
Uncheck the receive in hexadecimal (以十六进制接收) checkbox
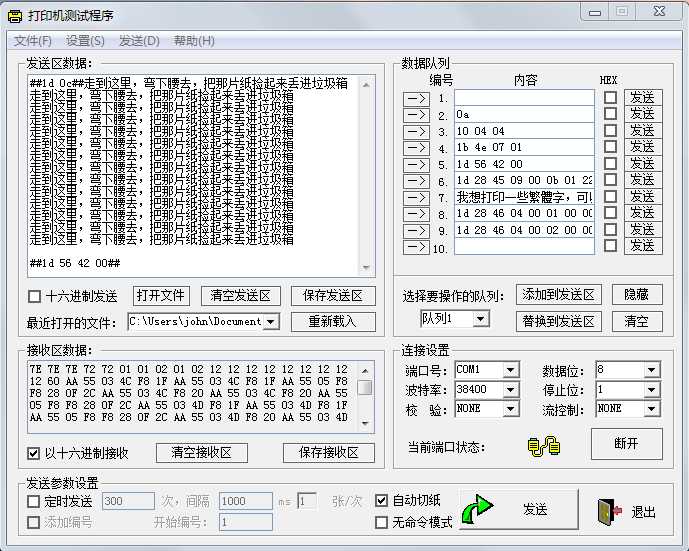tap(35, 453)
